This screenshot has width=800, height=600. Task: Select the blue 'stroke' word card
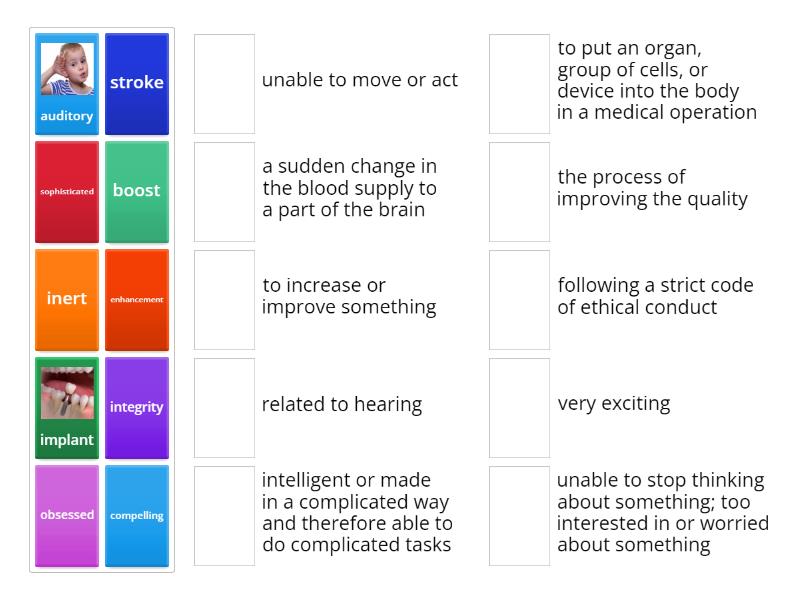click(137, 84)
